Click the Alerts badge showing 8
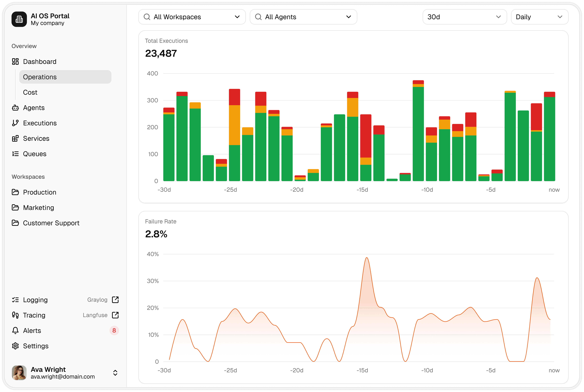Viewport: 584px width, 392px height. (114, 331)
